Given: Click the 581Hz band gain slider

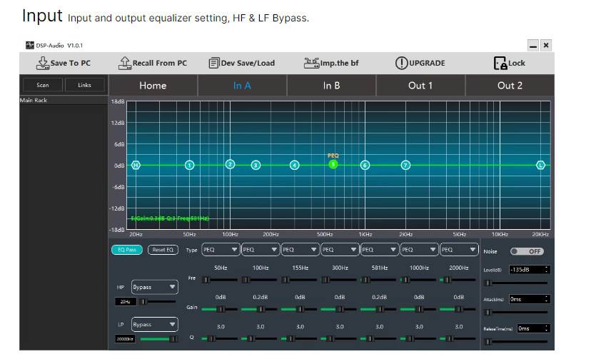Looking at the screenshot, I should (x=379, y=309).
